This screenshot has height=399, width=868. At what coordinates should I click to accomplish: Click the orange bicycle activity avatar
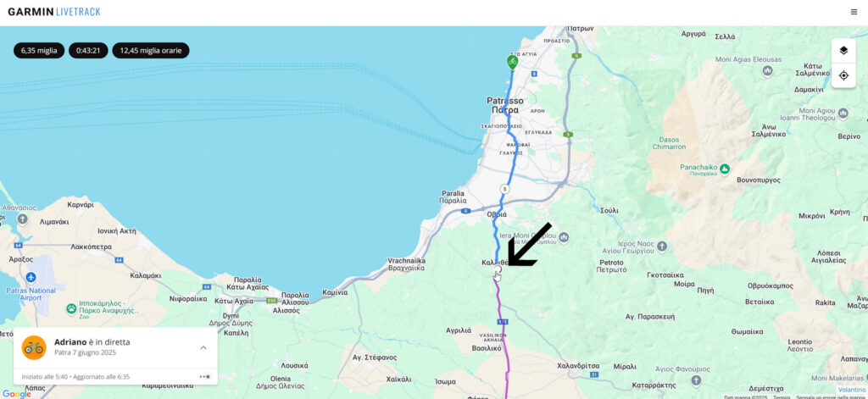[34, 347]
